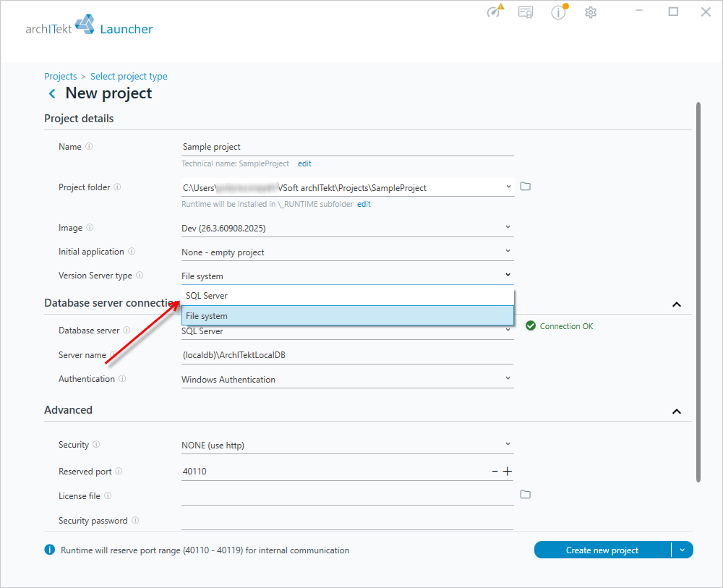Open the Image version dropdown
The image size is (723, 588).
[x=508, y=227]
